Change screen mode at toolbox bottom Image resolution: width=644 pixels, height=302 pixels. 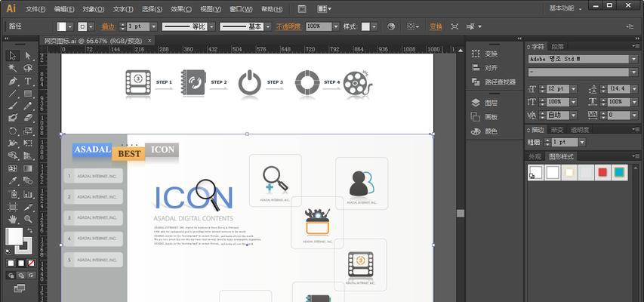pyautogui.click(x=20, y=288)
